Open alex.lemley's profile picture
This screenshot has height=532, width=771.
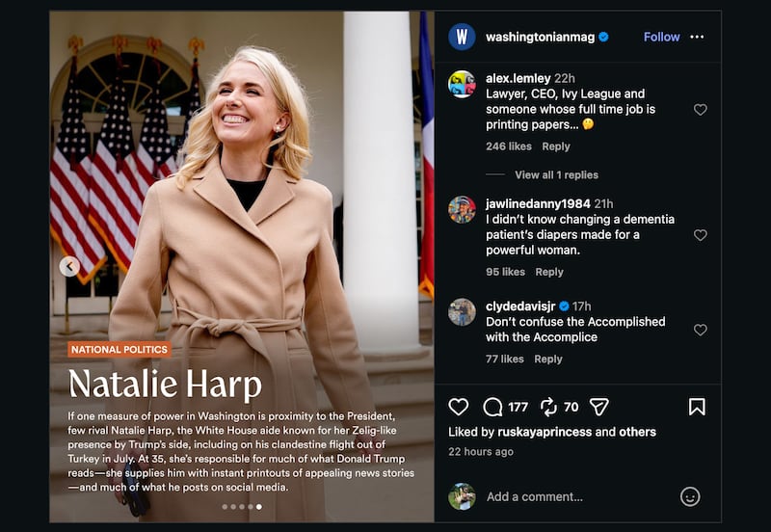pos(462,84)
